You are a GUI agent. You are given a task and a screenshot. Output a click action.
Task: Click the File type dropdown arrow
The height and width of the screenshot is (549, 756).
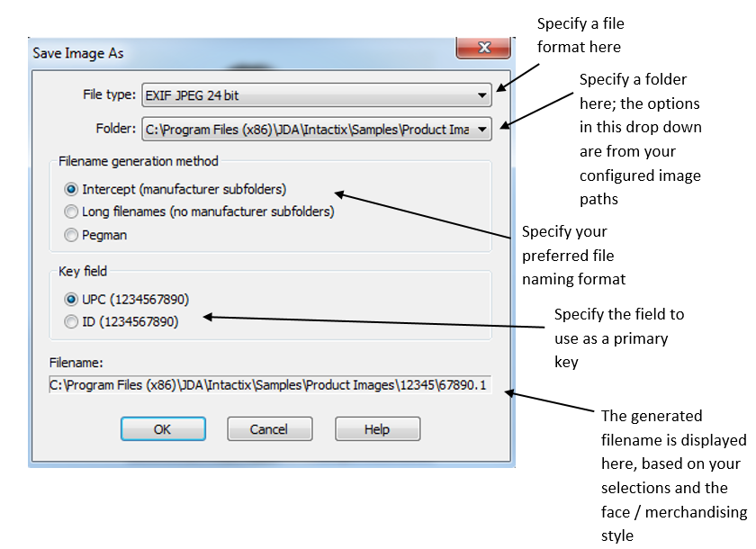pyautogui.click(x=481, y=94)
